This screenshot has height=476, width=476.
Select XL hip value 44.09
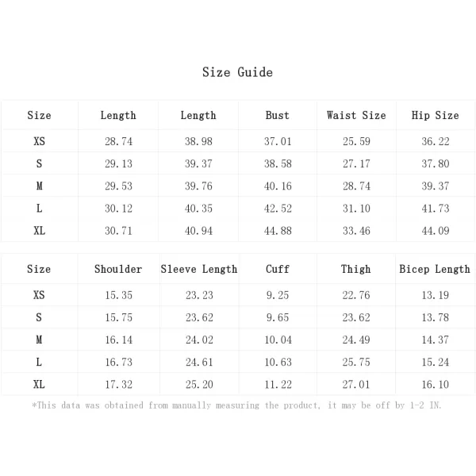(436, 231)
